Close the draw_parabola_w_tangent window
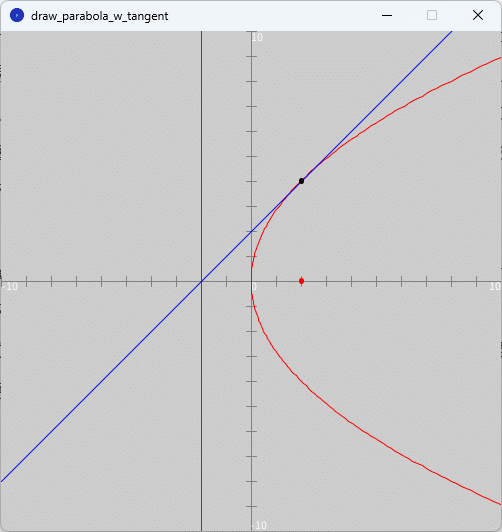 [478, 15]
